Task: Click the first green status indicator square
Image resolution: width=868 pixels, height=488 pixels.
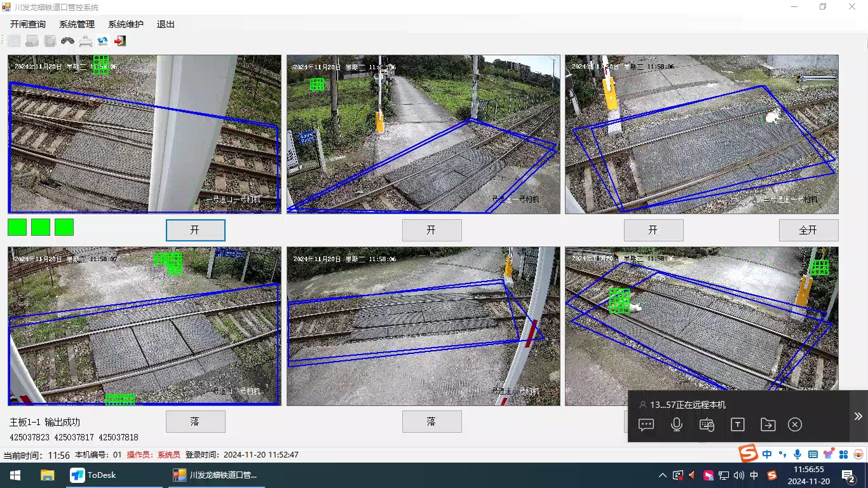Action: [17, 227]
